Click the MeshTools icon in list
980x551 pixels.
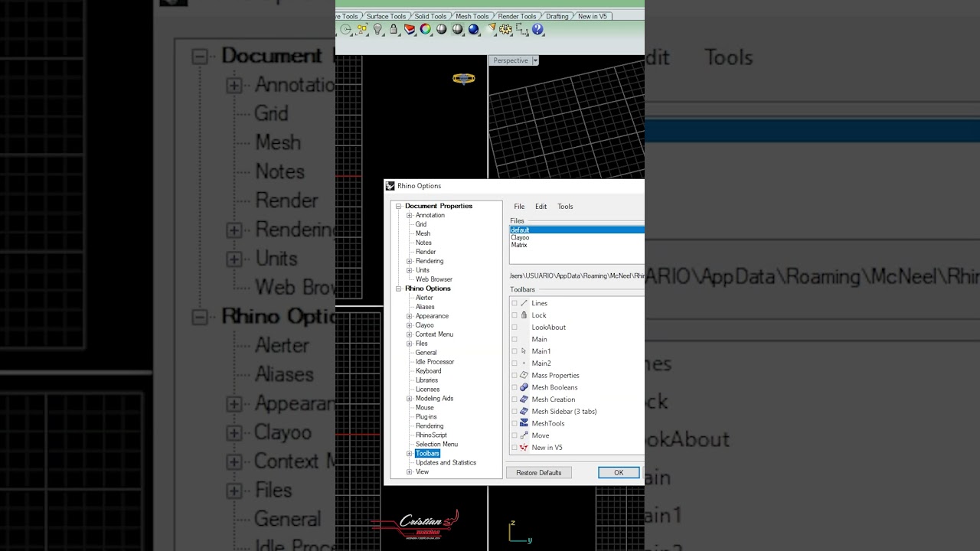tap(524, 423)
